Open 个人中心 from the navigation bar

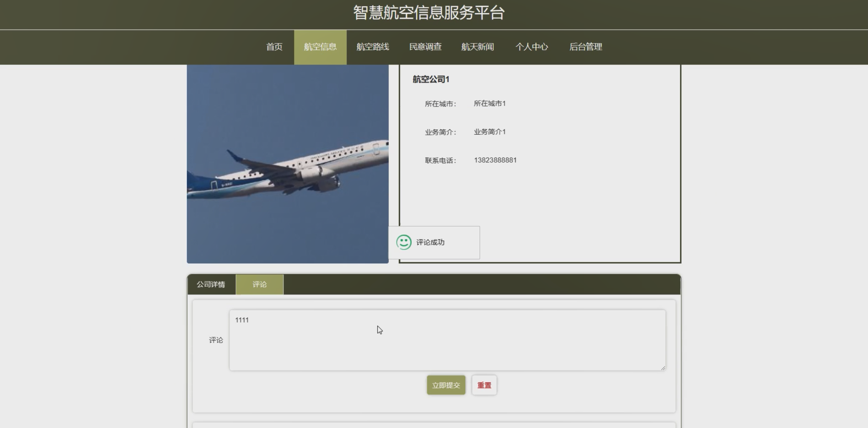pos(531,47)
